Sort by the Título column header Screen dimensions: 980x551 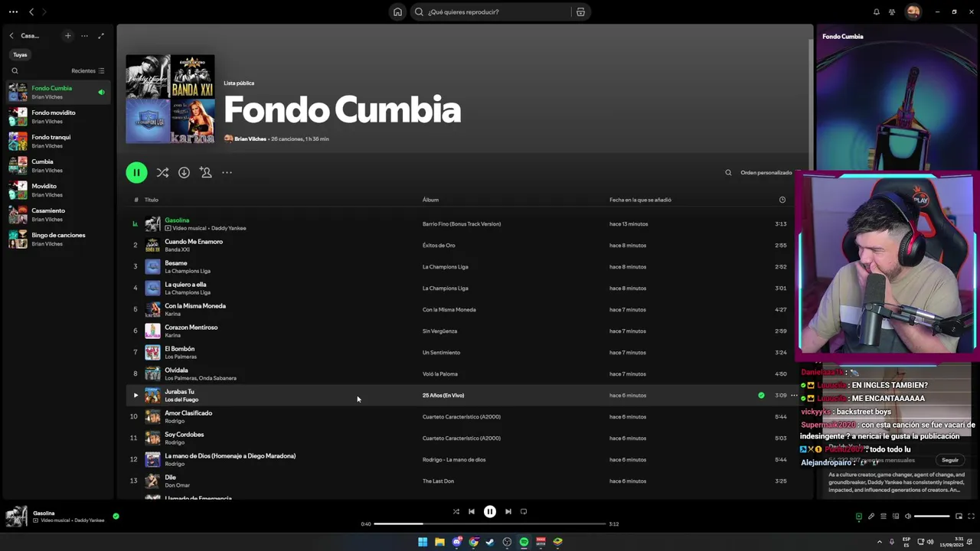pos(152,200)
